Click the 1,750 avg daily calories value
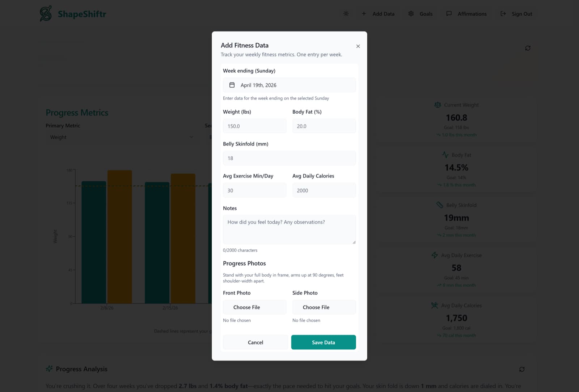This screenshot has height=392, width=579. coord(456,318)
